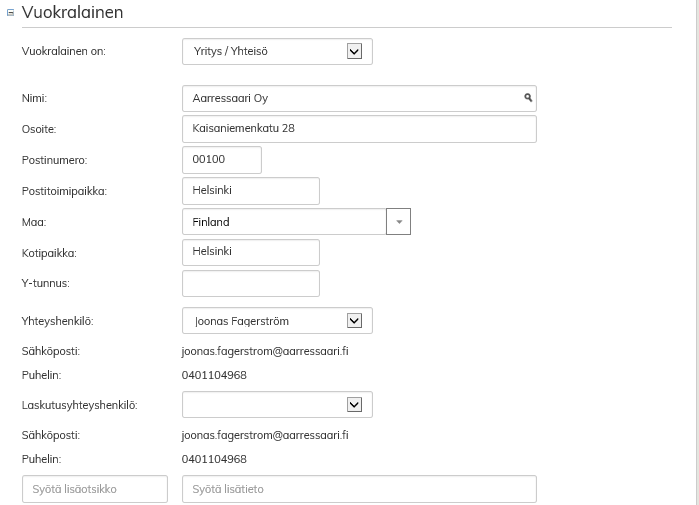
Task: Click the Postitoimipaikka input field
Action: [250, 191]
